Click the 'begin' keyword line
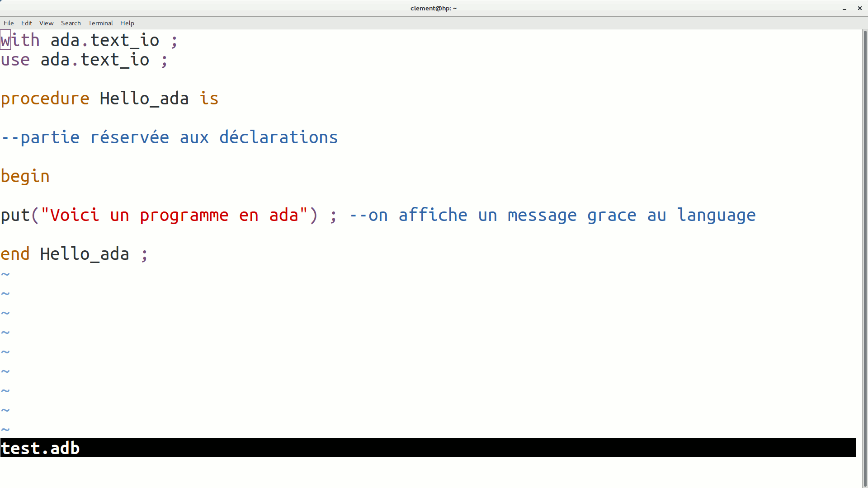The height and width of the screenshot is (488, 868). (x=25, y=176)
